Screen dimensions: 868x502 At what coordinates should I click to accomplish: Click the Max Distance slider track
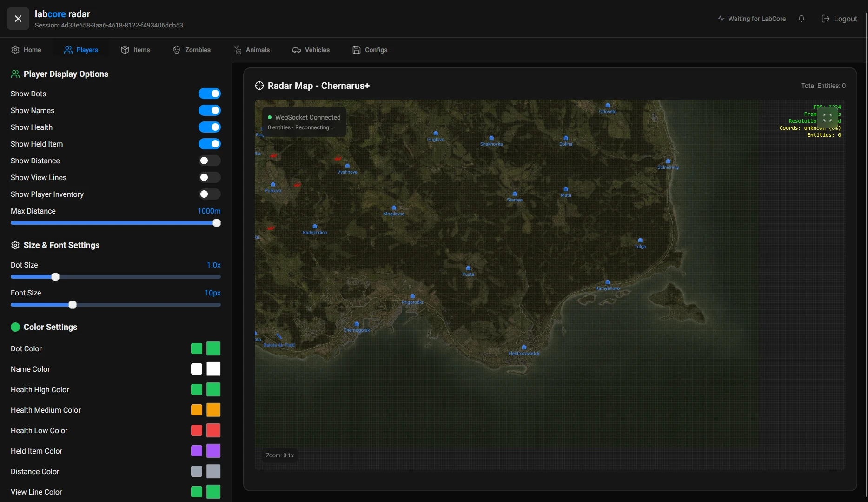[x=116, y=223]
